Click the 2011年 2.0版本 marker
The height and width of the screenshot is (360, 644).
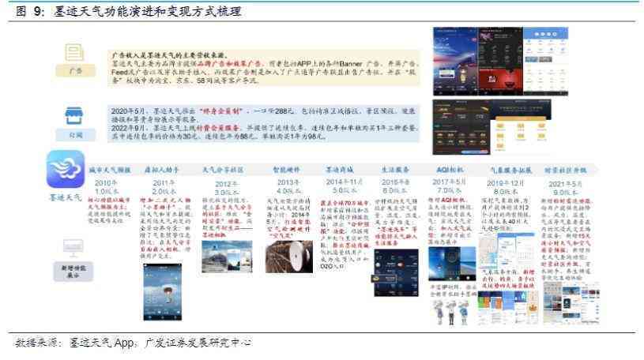(164, 187)
